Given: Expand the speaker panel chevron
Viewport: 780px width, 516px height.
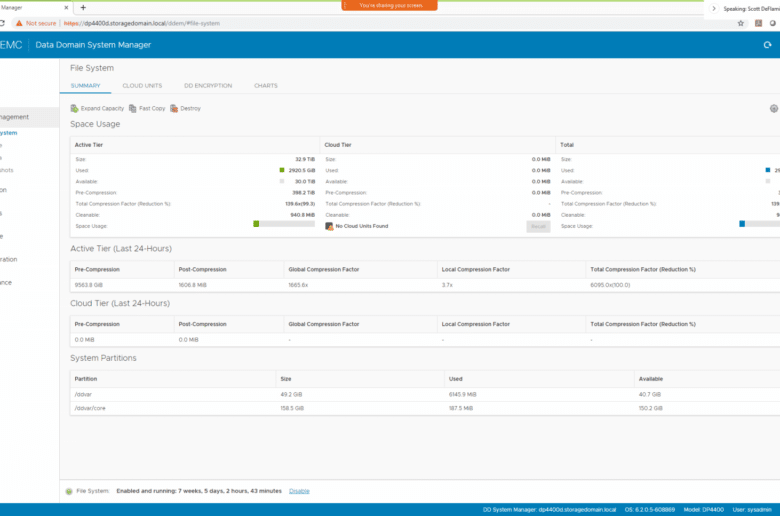Looking at the screenshot, I should (x=713, y=8).
